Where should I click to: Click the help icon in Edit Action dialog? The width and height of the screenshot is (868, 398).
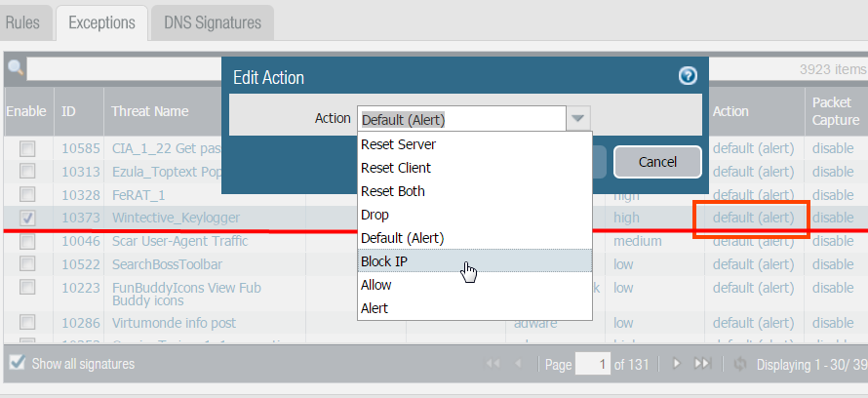tap(688, 76)
